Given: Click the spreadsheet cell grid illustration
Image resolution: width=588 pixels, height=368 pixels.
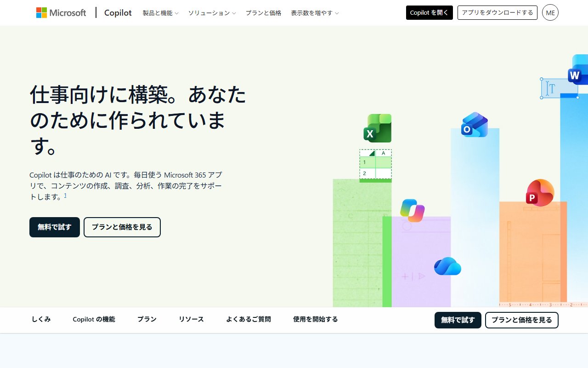Looking at the screenshot, I should [375, 165].
